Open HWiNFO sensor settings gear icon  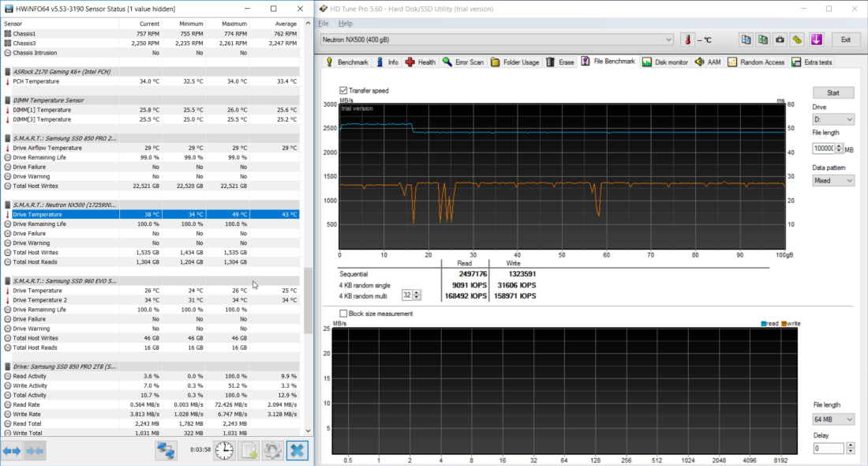point(273,450)
